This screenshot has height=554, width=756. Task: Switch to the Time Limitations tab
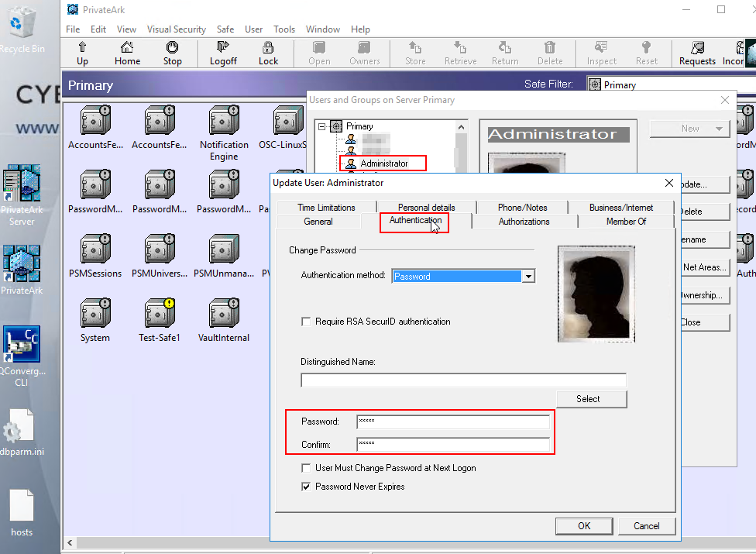pos(326,208)
